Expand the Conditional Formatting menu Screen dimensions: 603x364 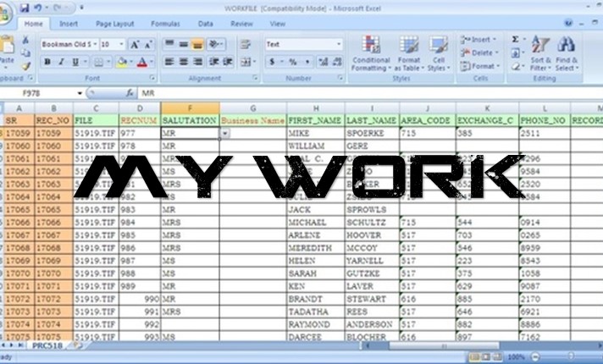(x=371, y=53)
